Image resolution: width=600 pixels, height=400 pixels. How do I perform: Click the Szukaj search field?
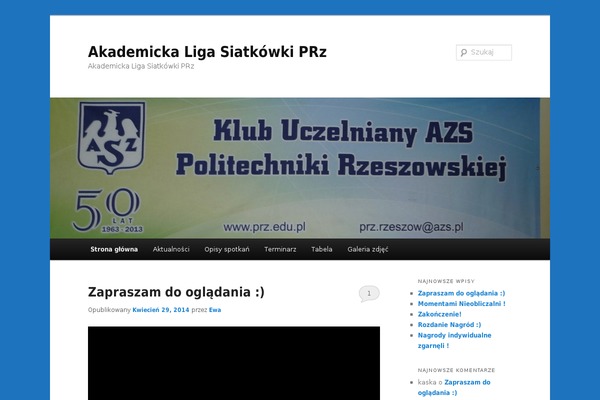pos(484,52)
